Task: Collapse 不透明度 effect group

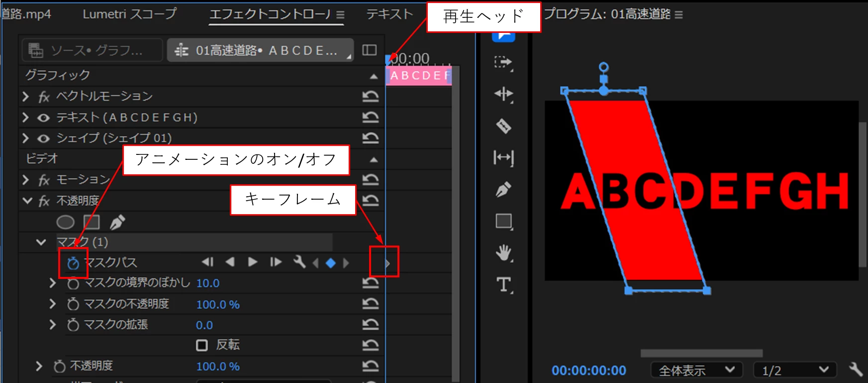Action: (x=27, y=200)
